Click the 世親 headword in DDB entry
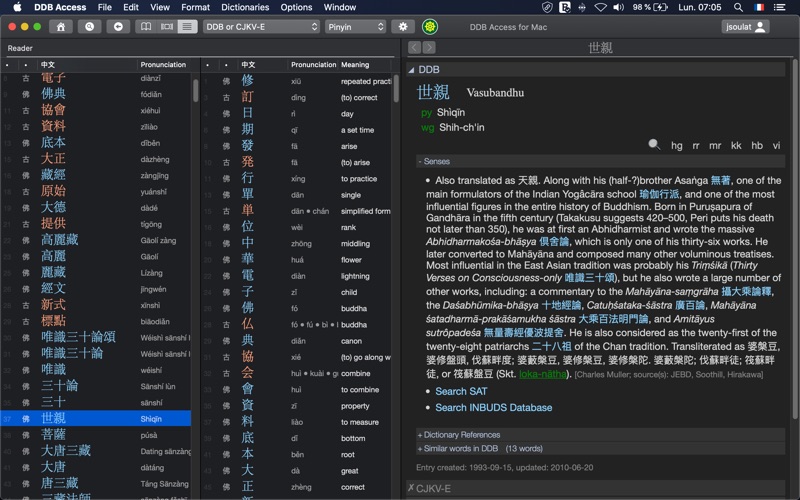The height and width of the screenshot is (500, 800). point(433,92)
